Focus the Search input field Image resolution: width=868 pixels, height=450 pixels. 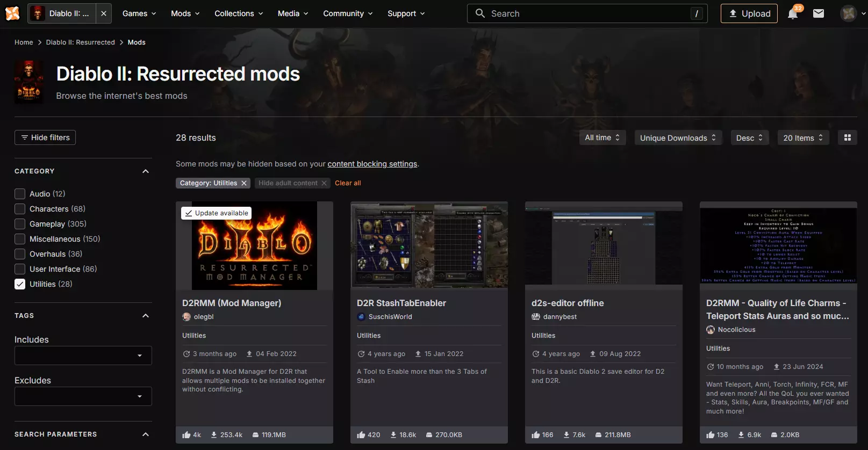pyautogui.click(x=587, y=13)
